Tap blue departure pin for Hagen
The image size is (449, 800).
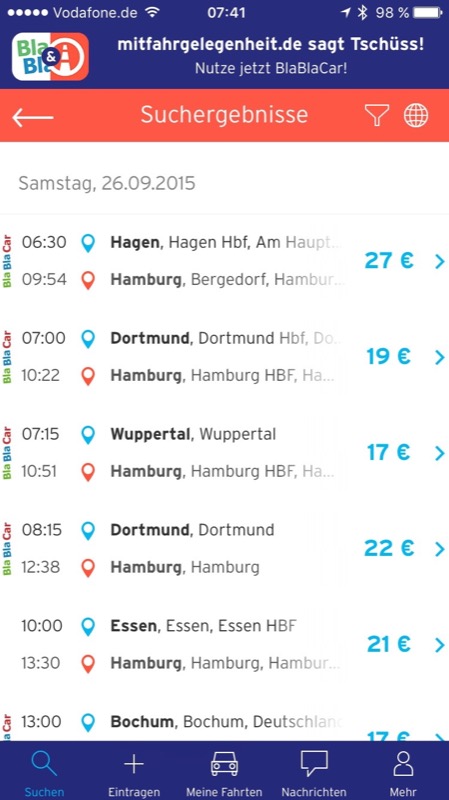88,243
